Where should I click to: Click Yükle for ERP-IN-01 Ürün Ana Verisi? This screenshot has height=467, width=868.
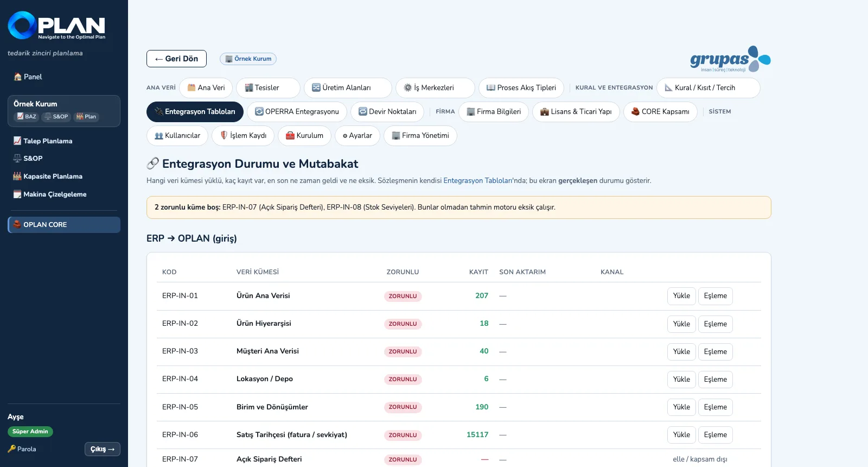pyautogui.click(x=681, y=296)
